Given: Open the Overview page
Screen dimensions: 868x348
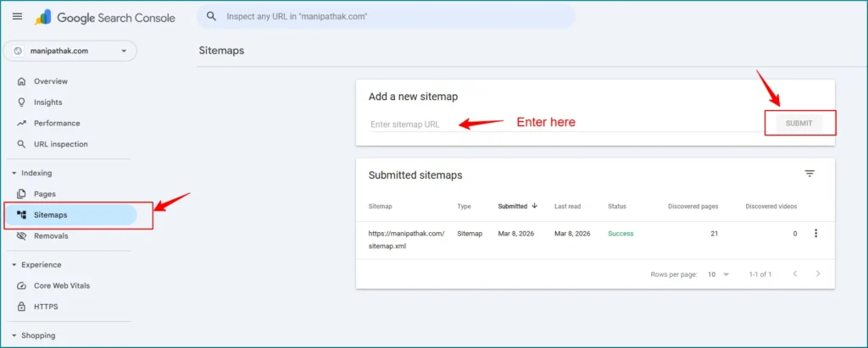Looking at the screenshot, I should point(51,81).
